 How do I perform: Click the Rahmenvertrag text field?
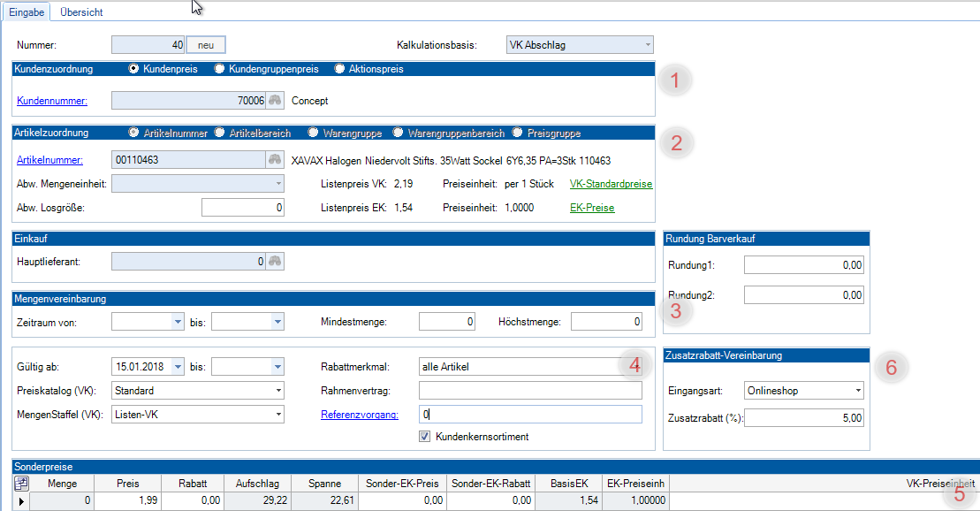529,390
